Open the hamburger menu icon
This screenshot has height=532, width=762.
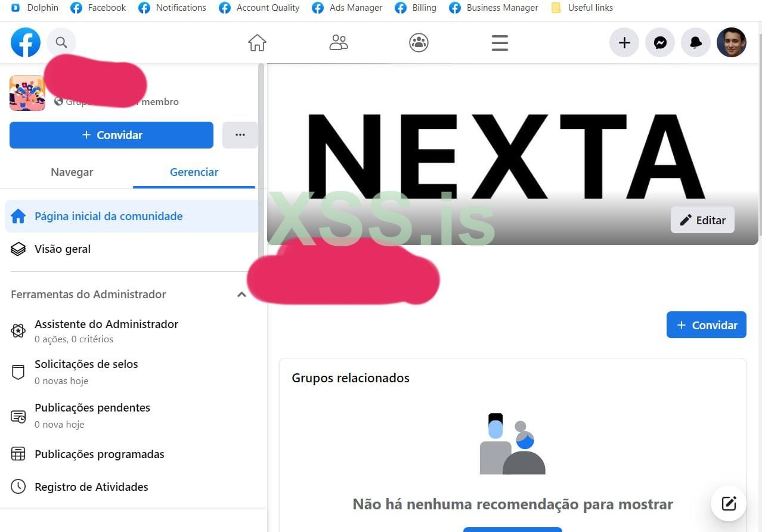coord(500,43)
